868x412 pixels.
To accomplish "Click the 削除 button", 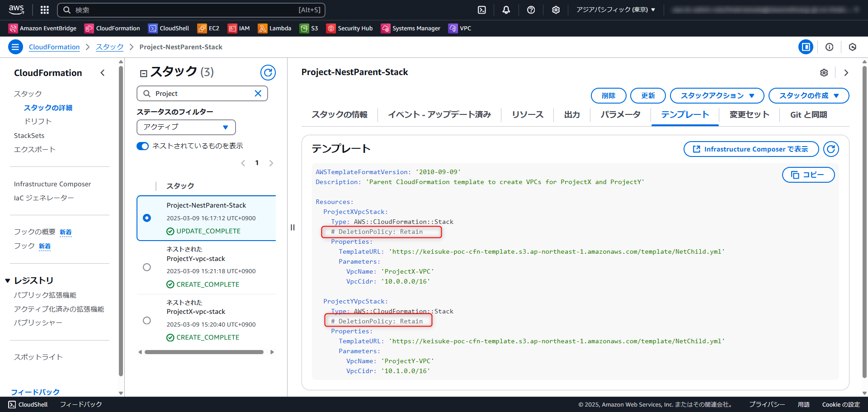I will [609, 95].
